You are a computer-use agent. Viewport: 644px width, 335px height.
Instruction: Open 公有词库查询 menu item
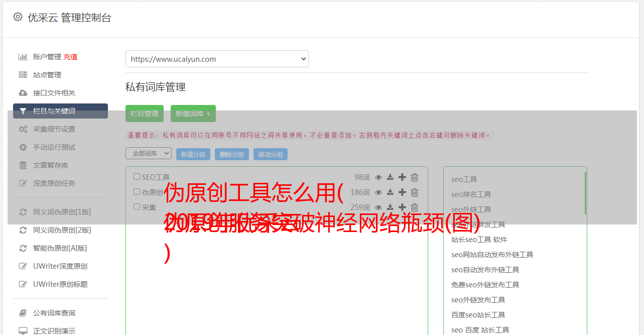coord(54,313)
